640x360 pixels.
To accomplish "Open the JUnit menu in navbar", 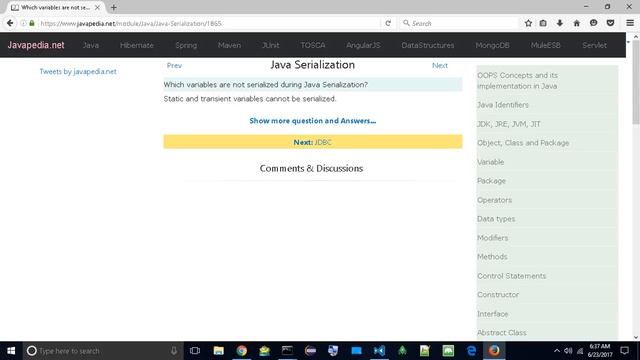I will pos(271,45).
